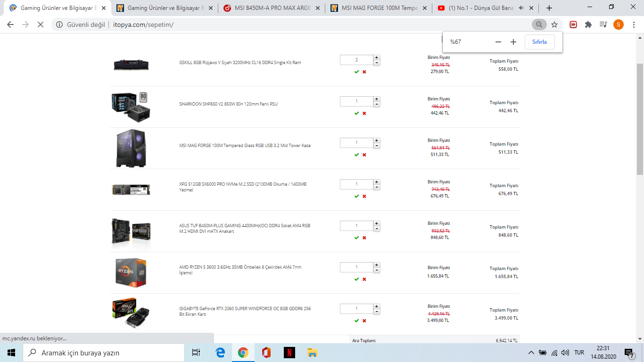Image resolution: width=644 pixels, height=362 pixels.
Task: Open the media control icon in Chrome toolbar
Action: (x=603, y=25)
